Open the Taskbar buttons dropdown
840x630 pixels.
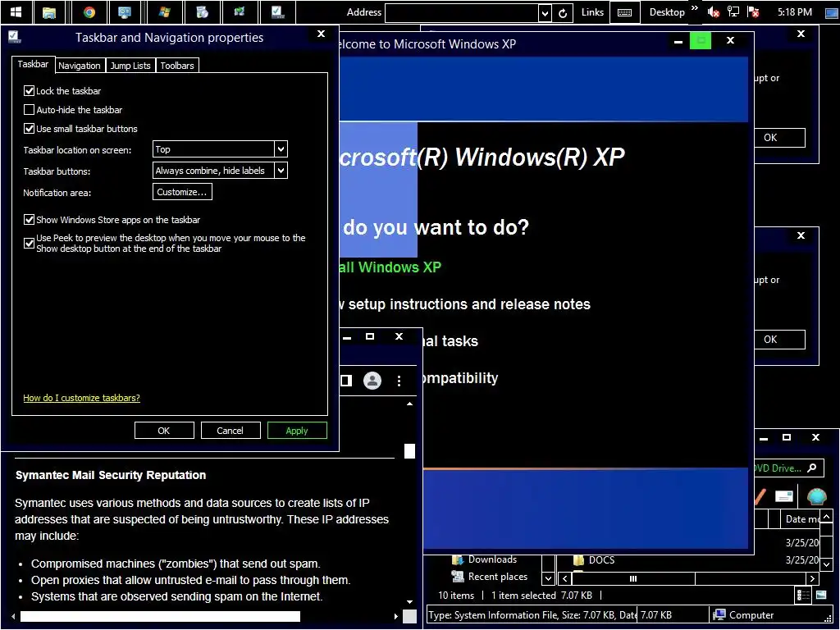click(x=220, y=171)
